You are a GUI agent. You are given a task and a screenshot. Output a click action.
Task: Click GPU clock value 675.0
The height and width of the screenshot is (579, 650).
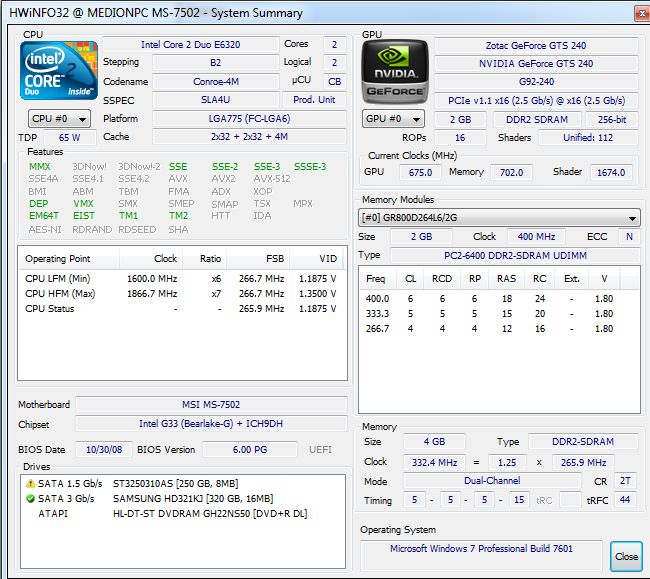click(x=420, y=172)
